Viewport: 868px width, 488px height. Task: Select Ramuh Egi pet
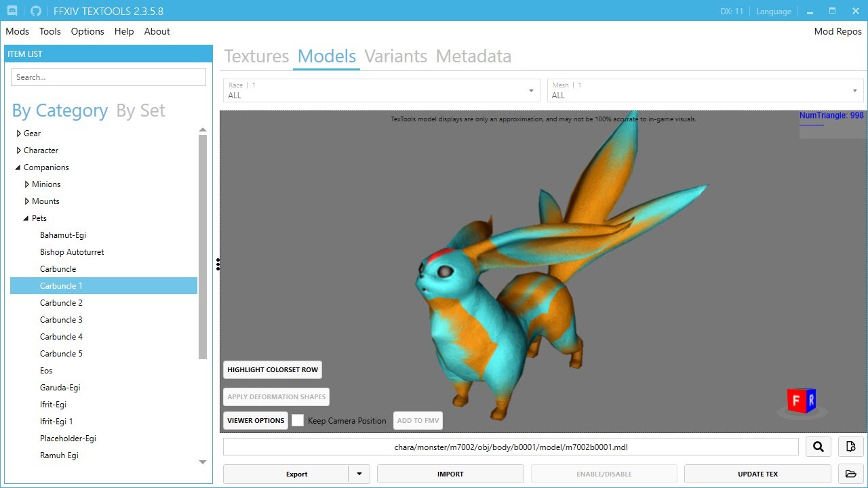[59, 455]
